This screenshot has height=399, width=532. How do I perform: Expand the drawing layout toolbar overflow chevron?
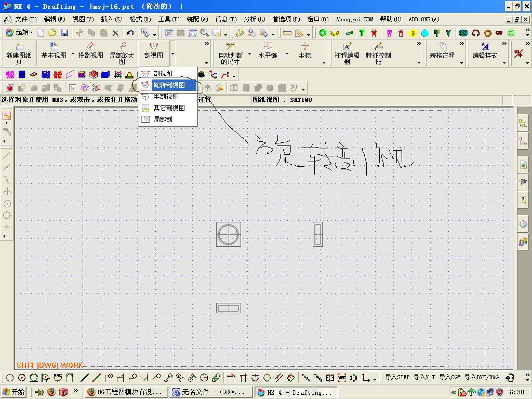206,44
